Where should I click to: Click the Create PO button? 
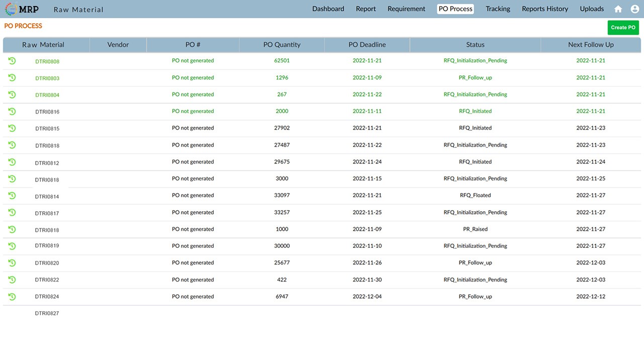point(623,28)
